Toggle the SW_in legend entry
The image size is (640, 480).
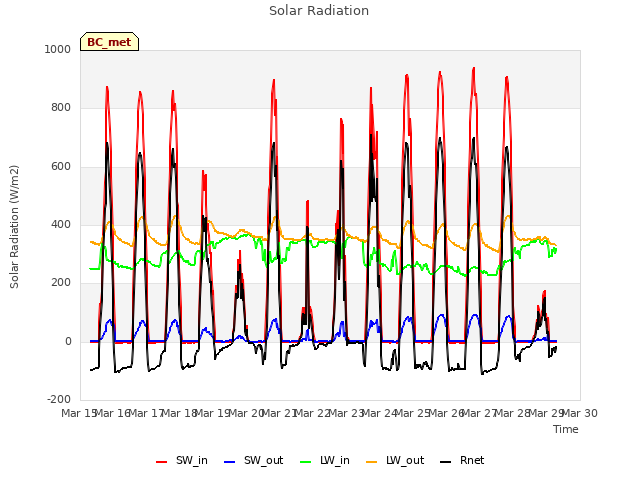[182, 461]
